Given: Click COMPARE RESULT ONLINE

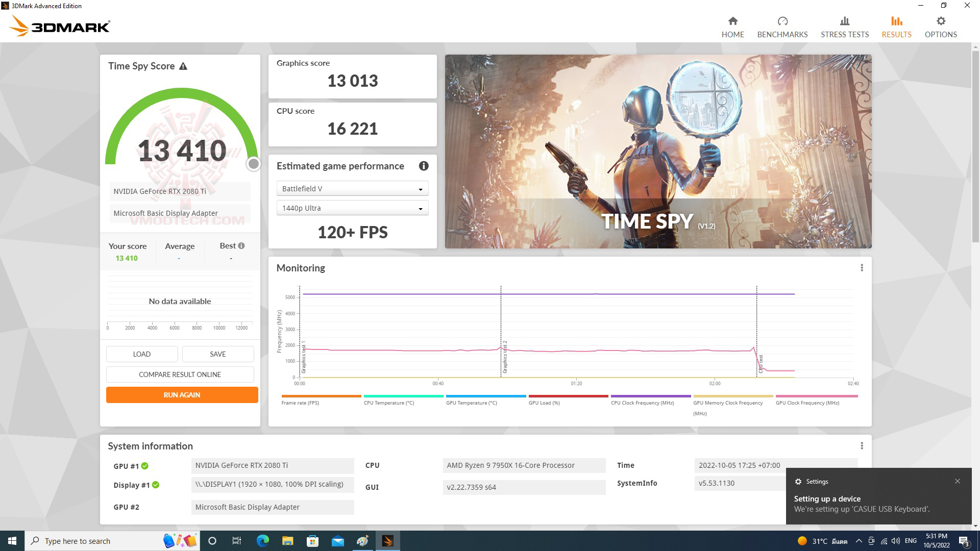Looking at the screenshot, I should coord(180,374).
